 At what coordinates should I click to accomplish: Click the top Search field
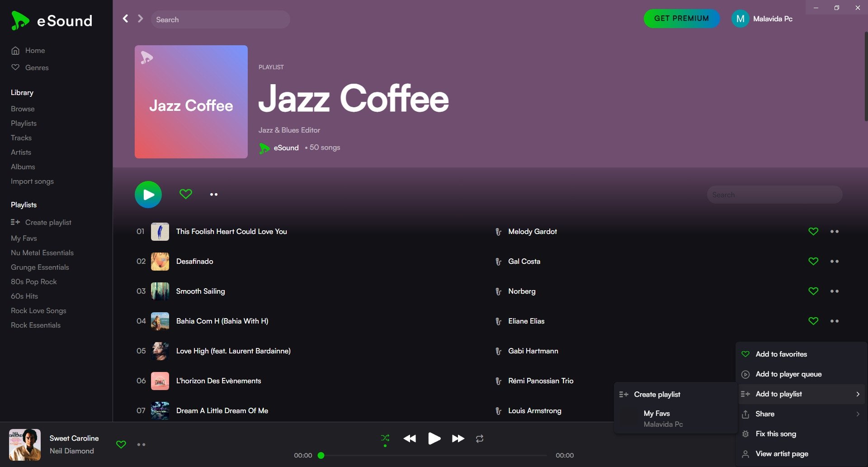221,19
